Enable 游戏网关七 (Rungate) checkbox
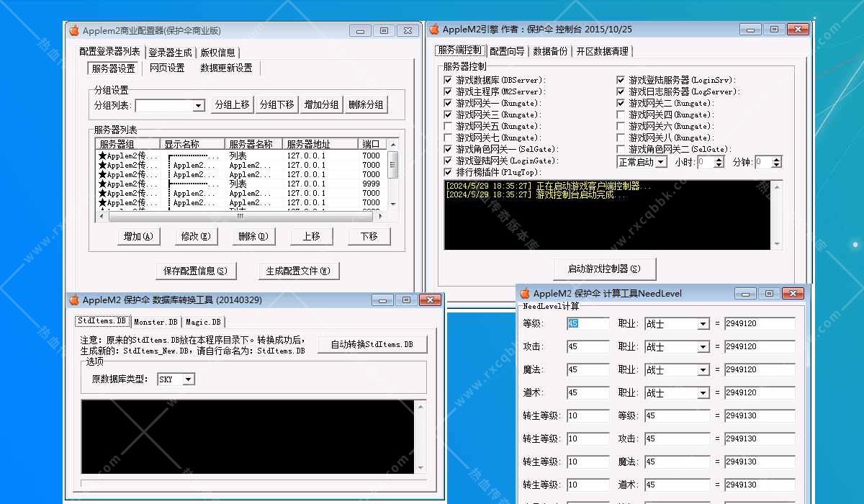Image resolution: width=864 pixels, height=504 pixels. point(449,138)
